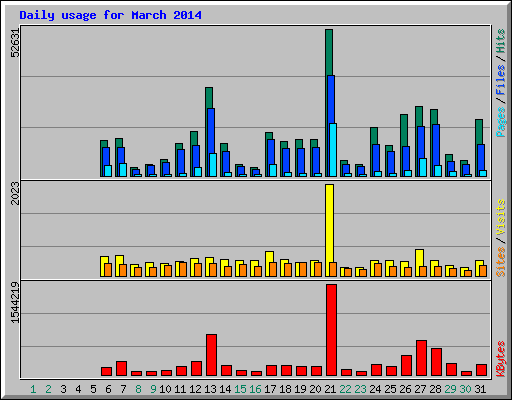
Task: Select green weekend day label 16
Action: [255, 389]
